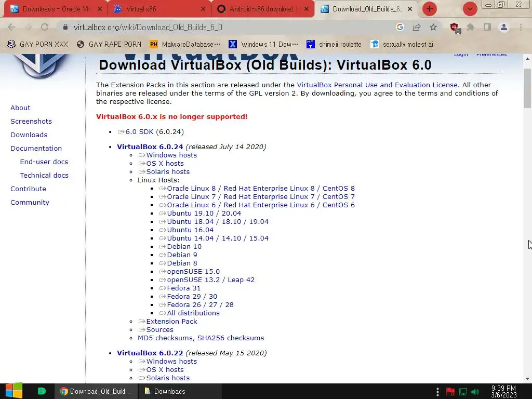Open a new tab with the plus button
The width and height of the screenshot is (532, 399).
430,9
